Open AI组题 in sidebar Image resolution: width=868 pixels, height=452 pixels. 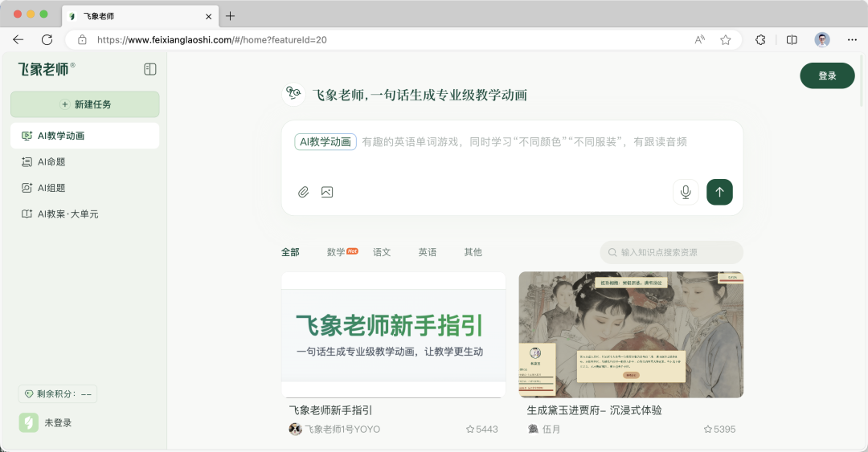pos(84,188)
